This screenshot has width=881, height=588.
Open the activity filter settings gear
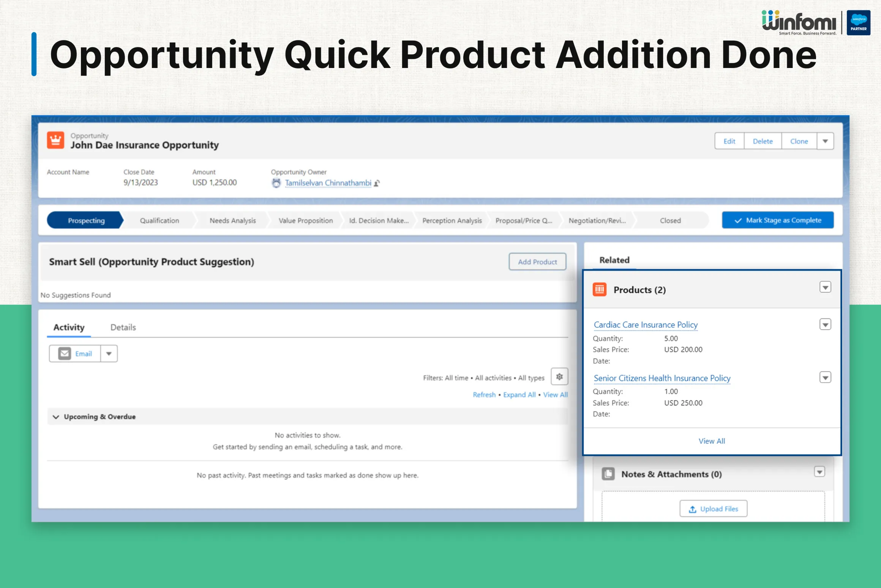tap(559, 377)
